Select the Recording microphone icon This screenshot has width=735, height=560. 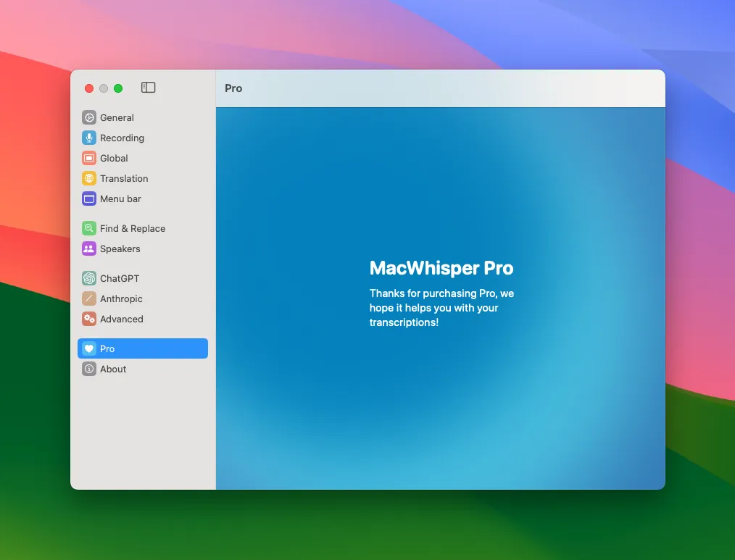(x=88, y=138)
